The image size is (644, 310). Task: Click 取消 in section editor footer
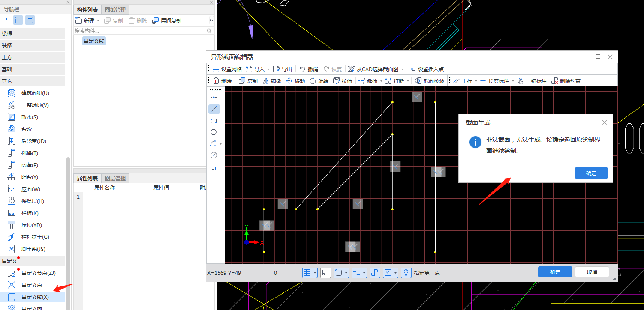[592, 272]
